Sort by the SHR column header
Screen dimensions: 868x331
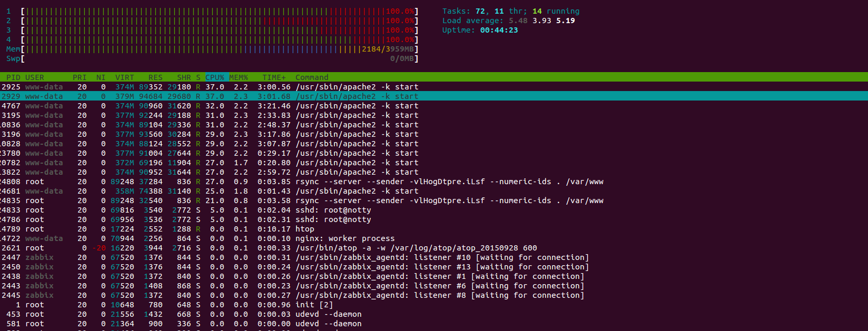click(x=184, y=77)
